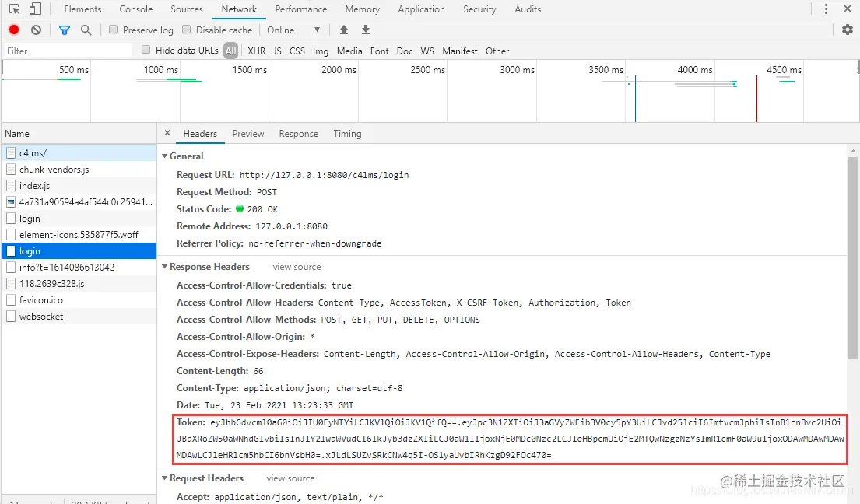This screenshot has width=860, height=504.
Task: Focus the Filter text field
Action: tap(68, 51)
